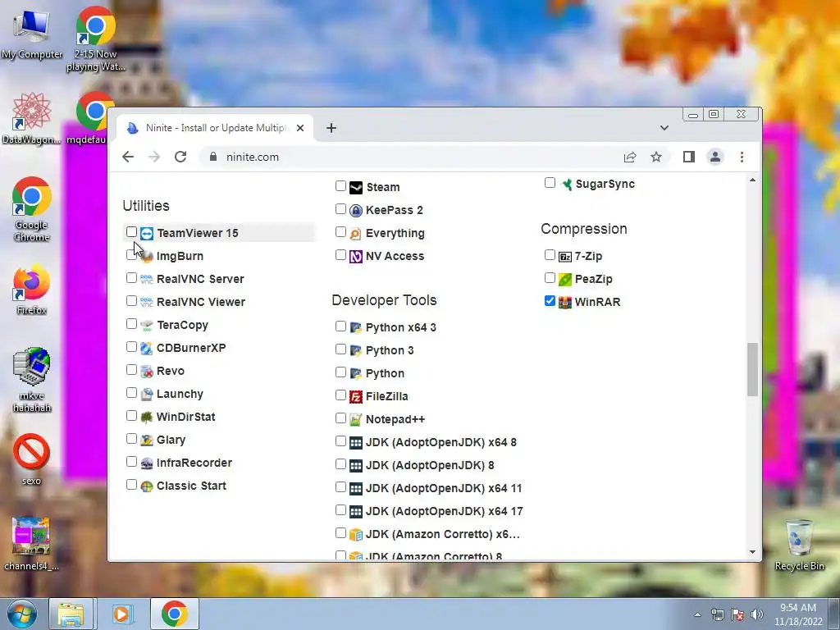
Task: Click the scrollbar up arrow
Action: [753, 180]
